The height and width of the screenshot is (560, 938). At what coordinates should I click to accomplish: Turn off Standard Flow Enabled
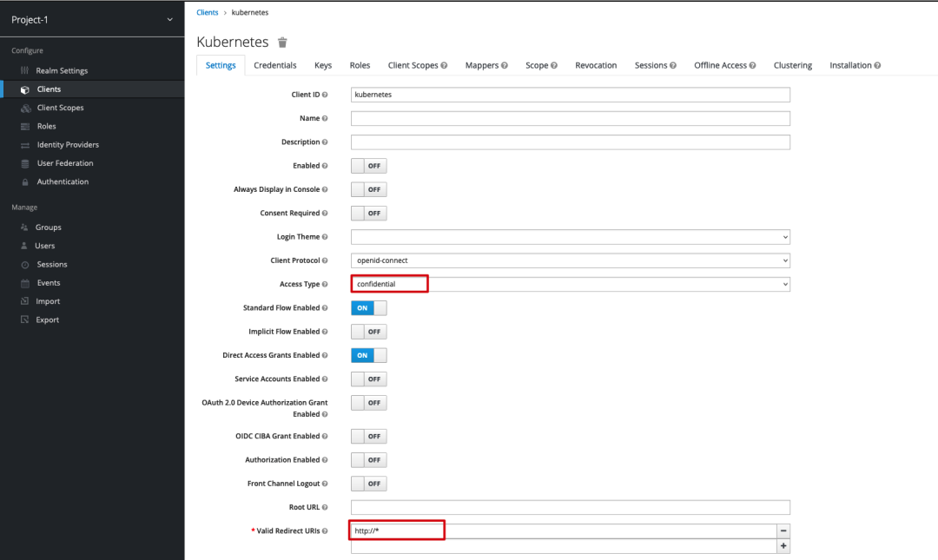coord(368,308)
